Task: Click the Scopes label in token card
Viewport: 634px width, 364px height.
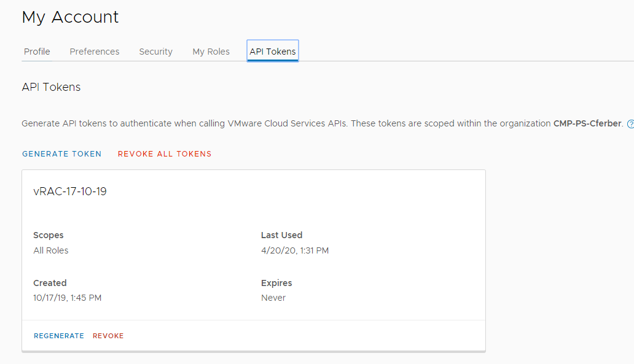Action: pos(49,235)
